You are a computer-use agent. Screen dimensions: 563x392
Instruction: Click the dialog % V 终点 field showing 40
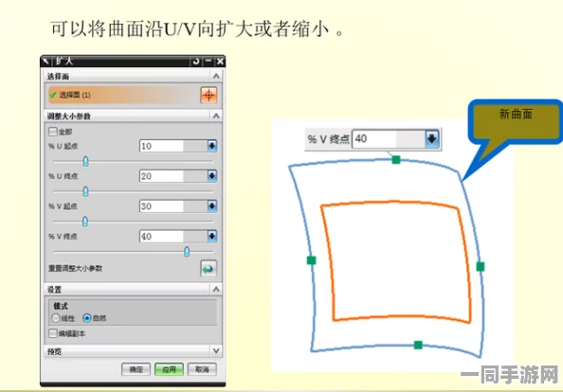[173, 237]
